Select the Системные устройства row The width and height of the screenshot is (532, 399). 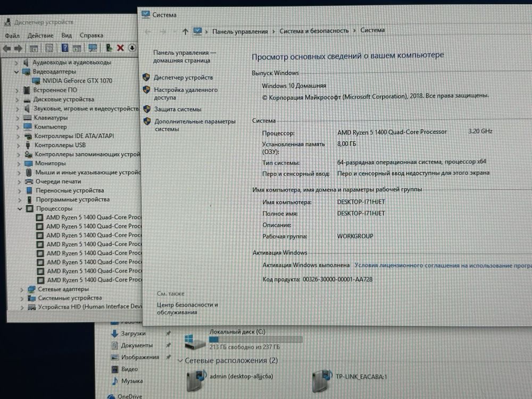70,298
